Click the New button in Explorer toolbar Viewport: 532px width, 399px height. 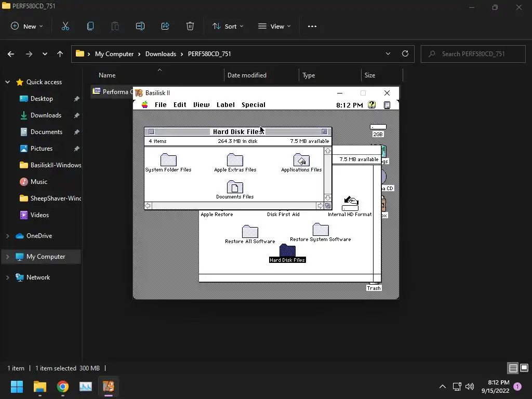(27, 26)
